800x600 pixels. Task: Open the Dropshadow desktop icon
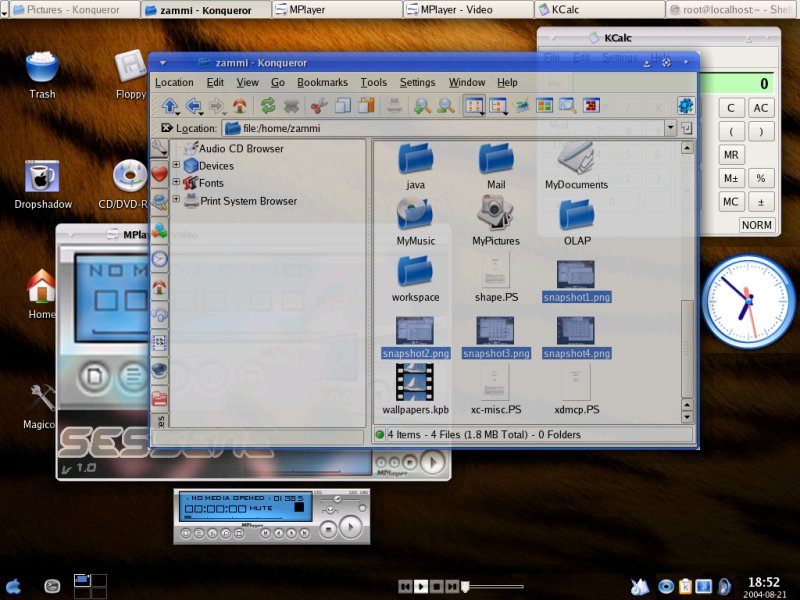click(43, 185)
